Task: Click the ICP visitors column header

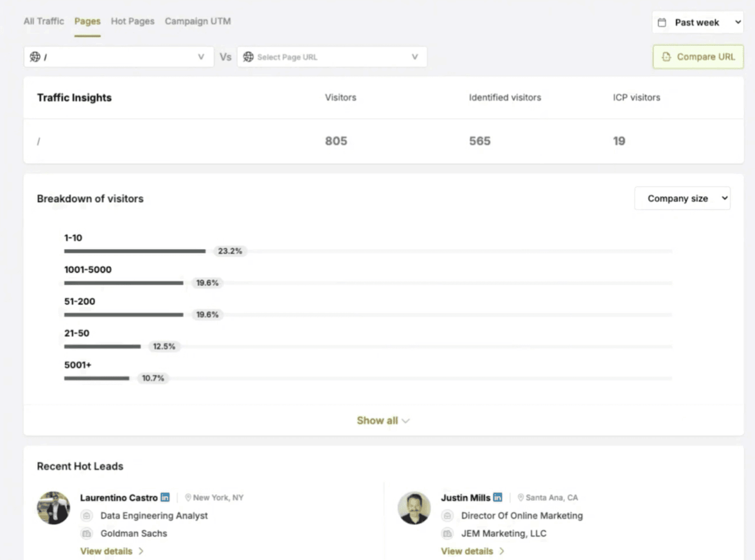Action: pyautogui.click(x=636, y=98)
